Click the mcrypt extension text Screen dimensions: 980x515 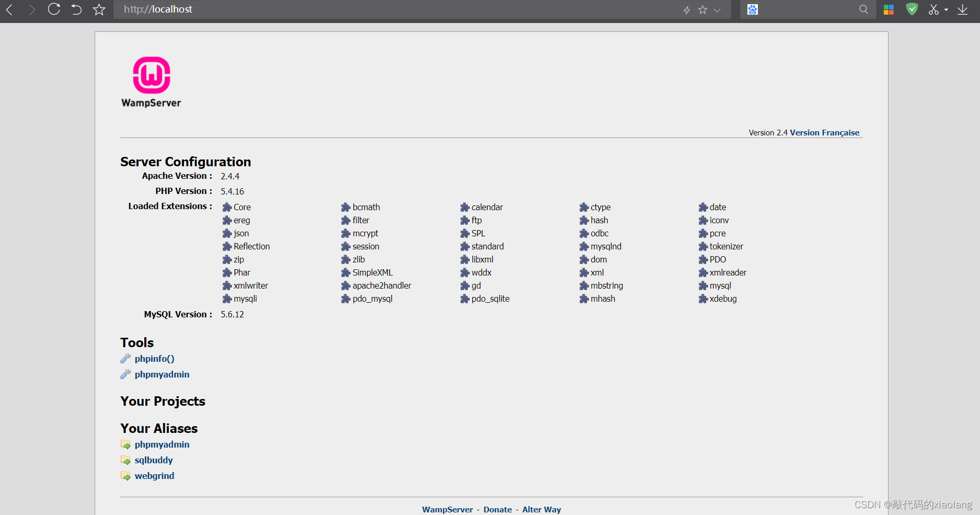coord(365,233)
